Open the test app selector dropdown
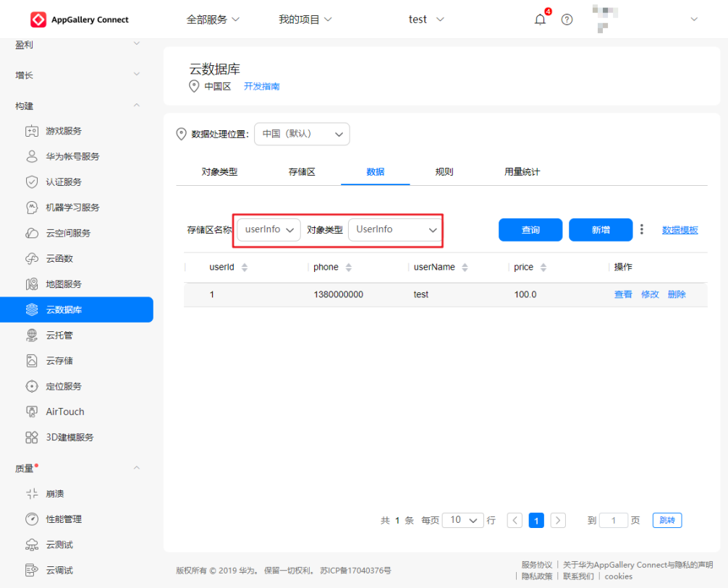 point(426,20)
